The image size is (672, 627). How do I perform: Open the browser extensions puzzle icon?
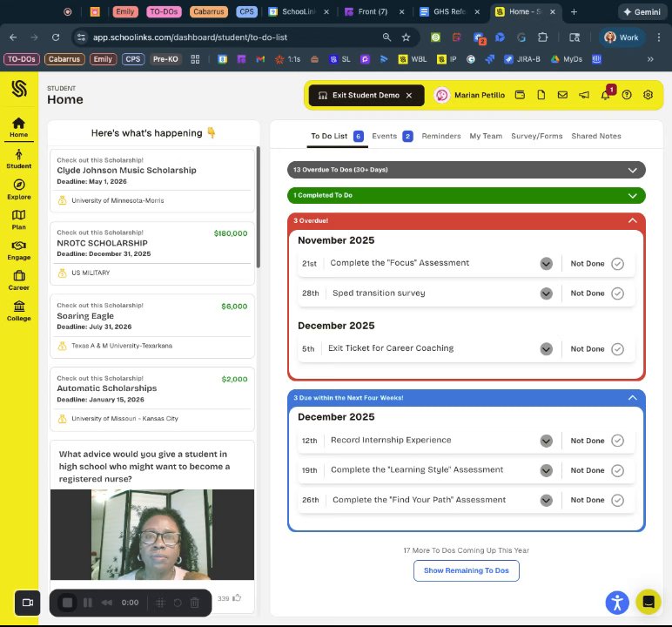542,37
